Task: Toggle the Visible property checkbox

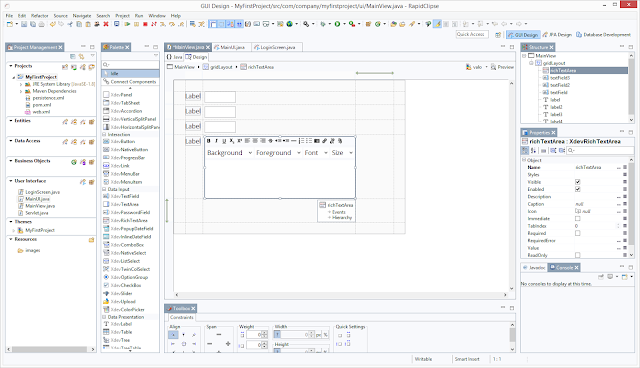Action: (578, 182)
